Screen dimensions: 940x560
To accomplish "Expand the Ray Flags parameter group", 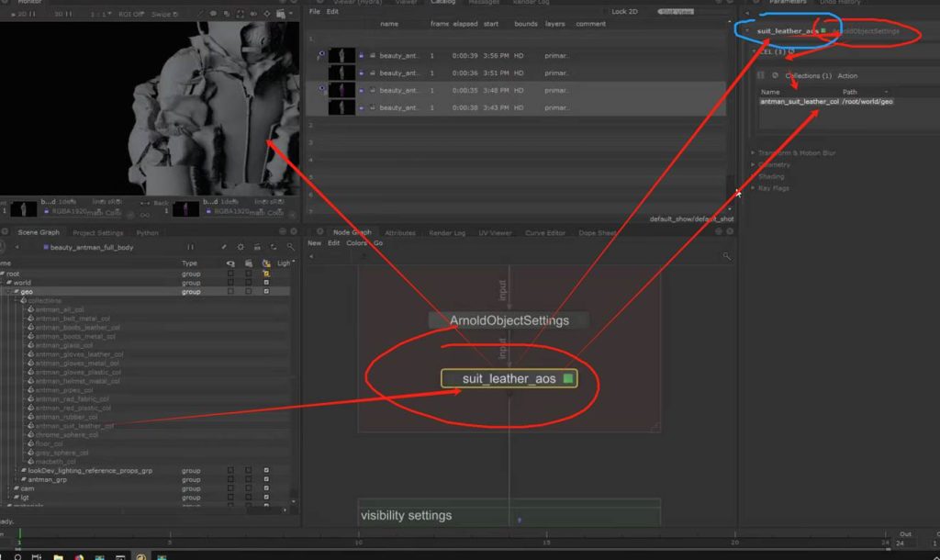I will (753, 188).
